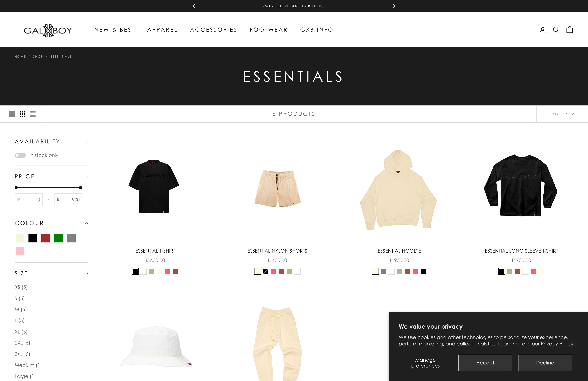
Task: Open the Footwear menu
Action: click(x=269, y=30)
